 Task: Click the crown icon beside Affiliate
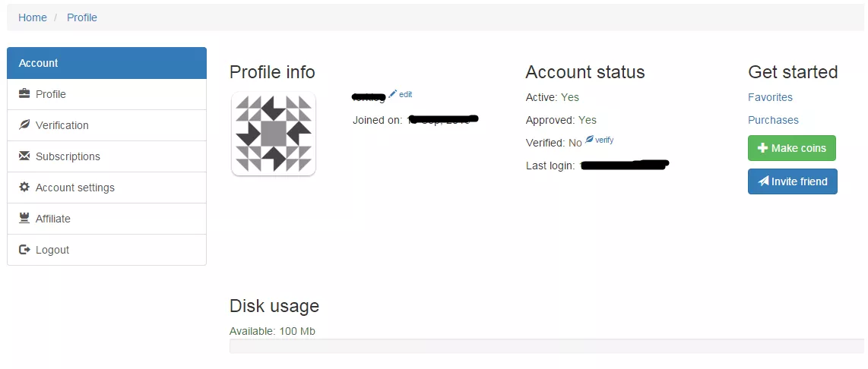pos(24,219)
